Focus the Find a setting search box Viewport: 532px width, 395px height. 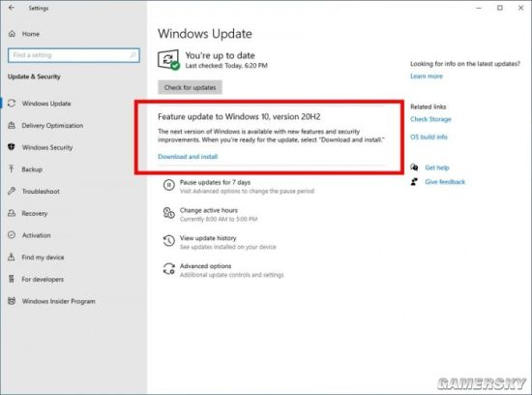point(74,55)
